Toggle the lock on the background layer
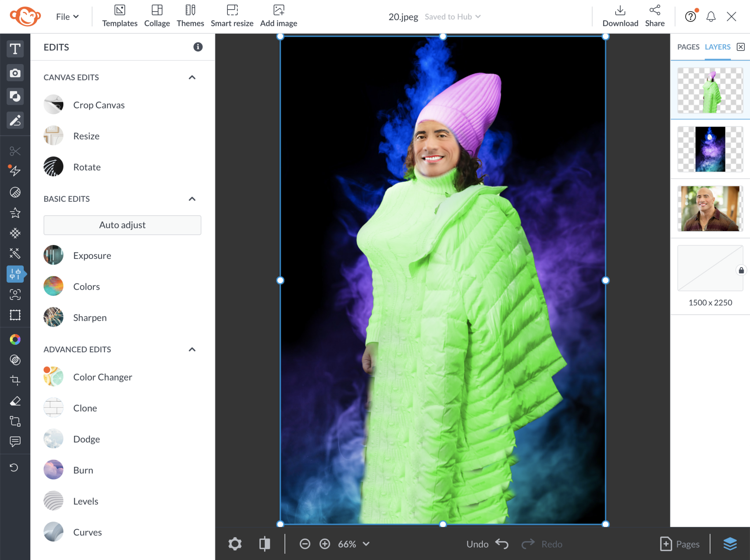The height and width of the screenshot is (560, 750). tap(740, 271)
